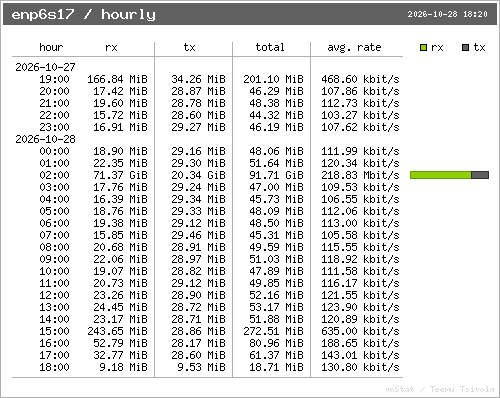
Task: Click rx value 166.84 MiB
Action: coord(117,79)
